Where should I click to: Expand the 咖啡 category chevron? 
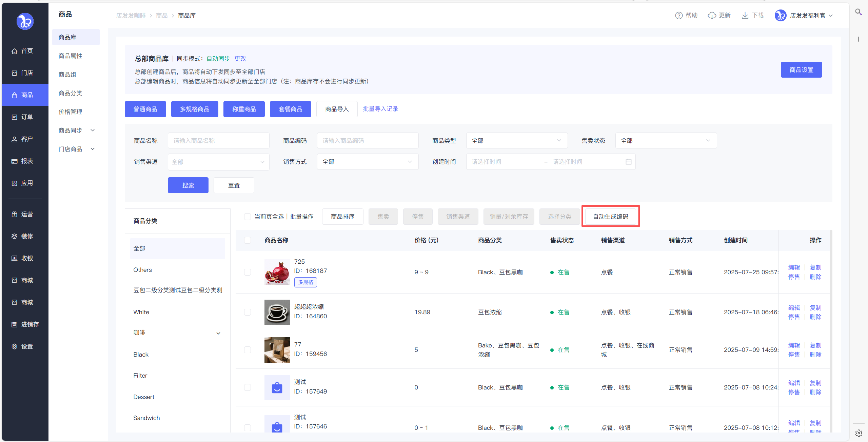(218, 333)
